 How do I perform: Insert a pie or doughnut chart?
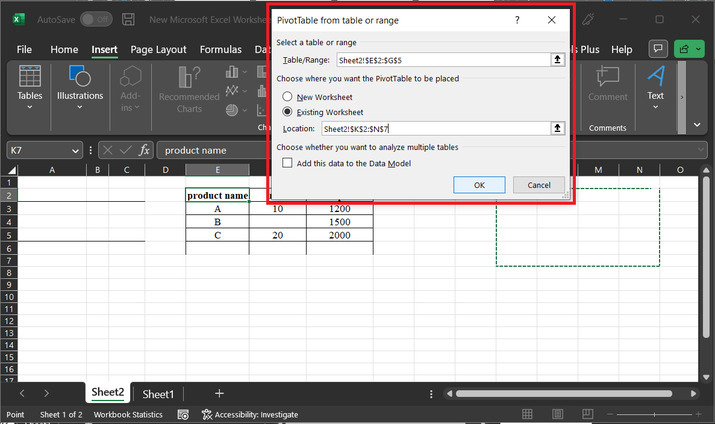236,110
